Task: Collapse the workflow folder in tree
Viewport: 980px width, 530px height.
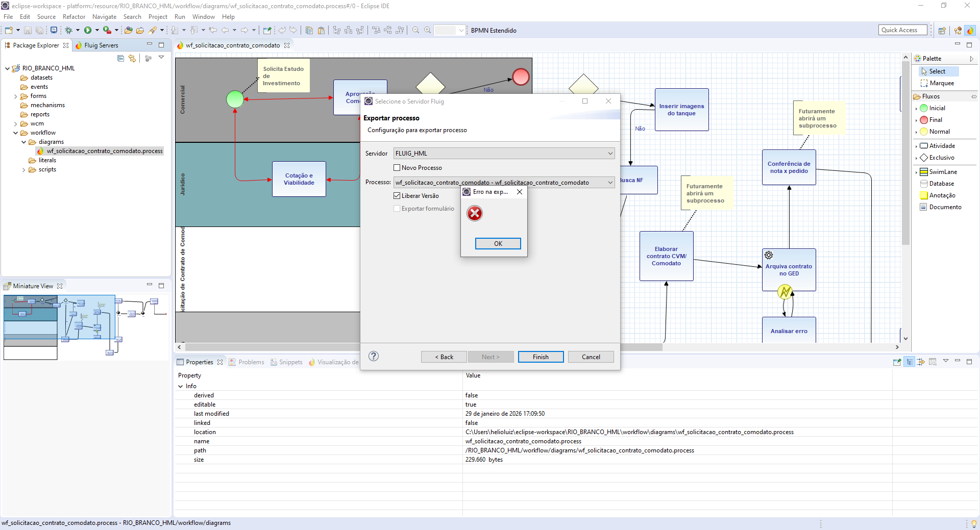Action: coord(16,133)
